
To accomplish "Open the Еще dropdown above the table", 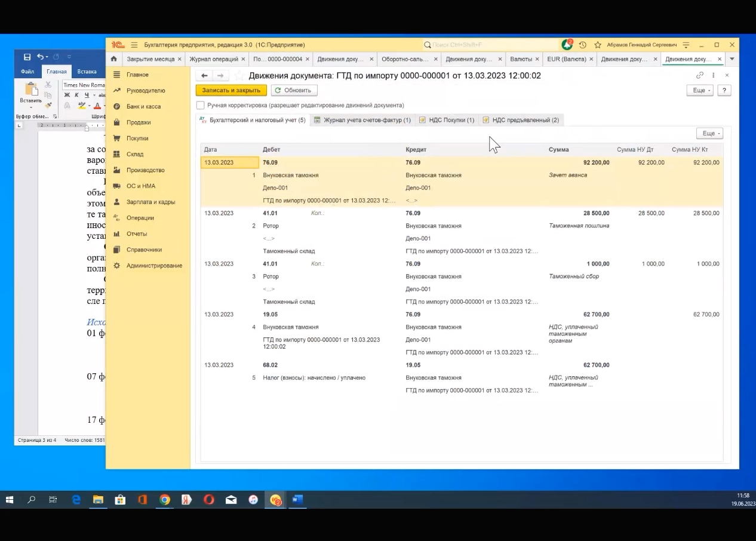I will coord(709,134).
